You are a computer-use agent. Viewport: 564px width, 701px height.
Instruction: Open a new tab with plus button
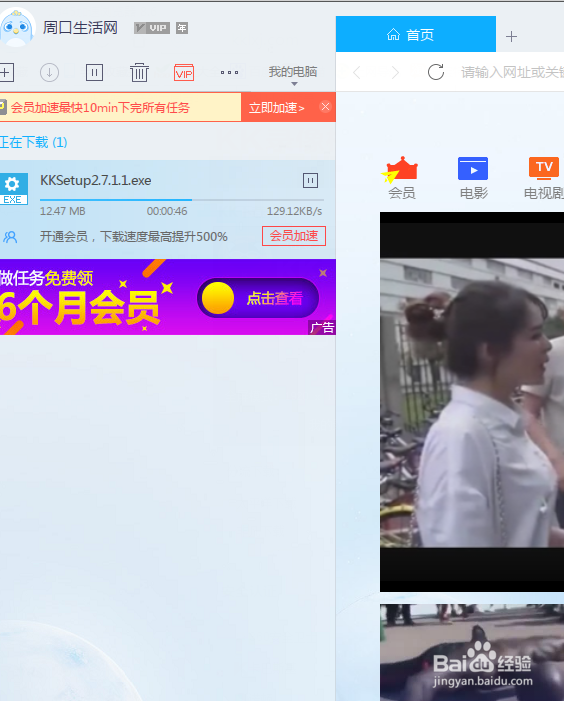(x=511, y=36)
